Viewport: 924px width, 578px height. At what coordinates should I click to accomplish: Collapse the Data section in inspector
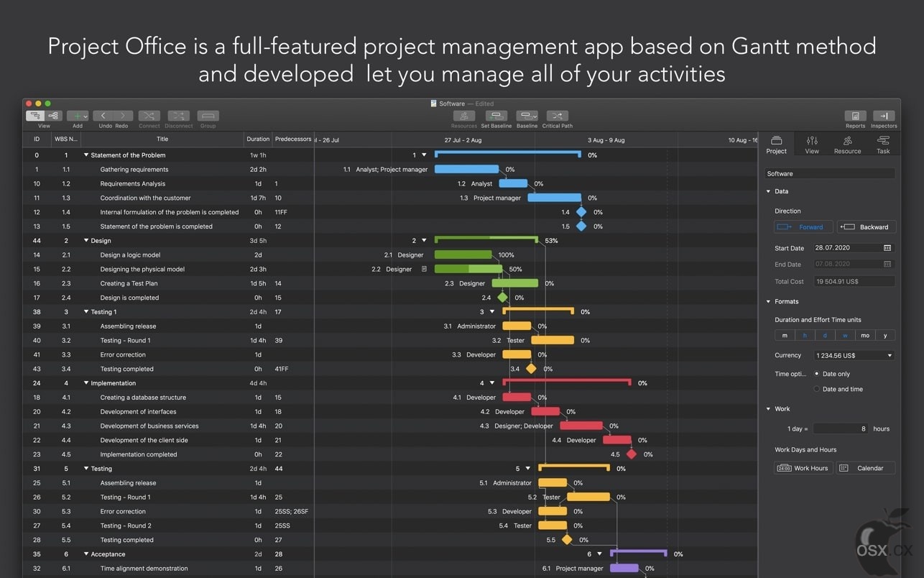click(768, 191)
